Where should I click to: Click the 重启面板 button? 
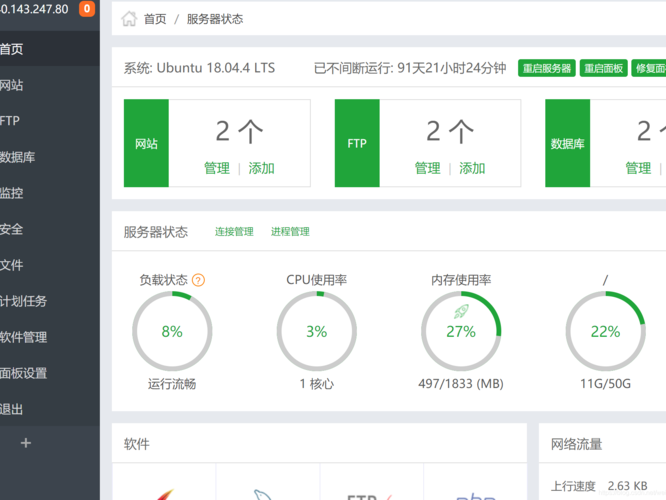coord(604,68)
